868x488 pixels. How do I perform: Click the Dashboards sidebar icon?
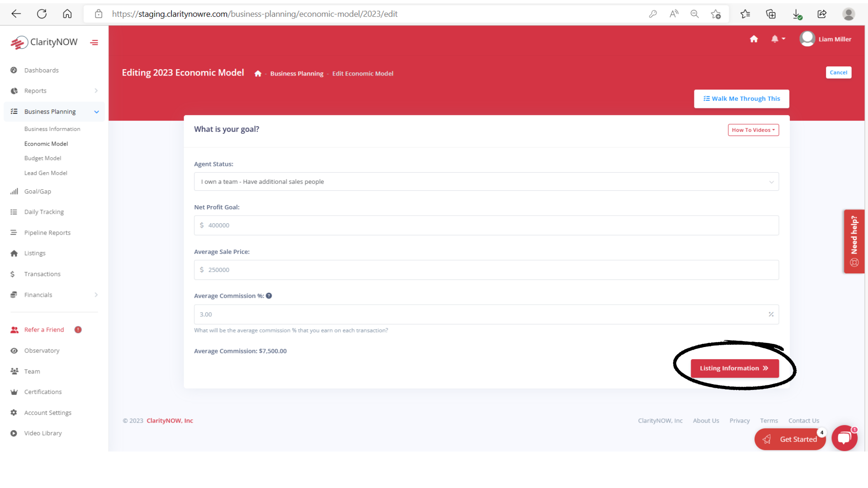pyautogui.click(x=13, y=70)
